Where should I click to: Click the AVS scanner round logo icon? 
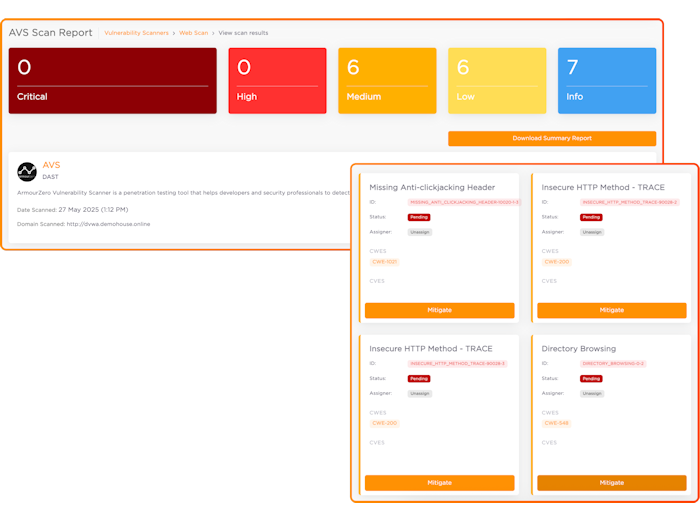(x=27, y=172)
